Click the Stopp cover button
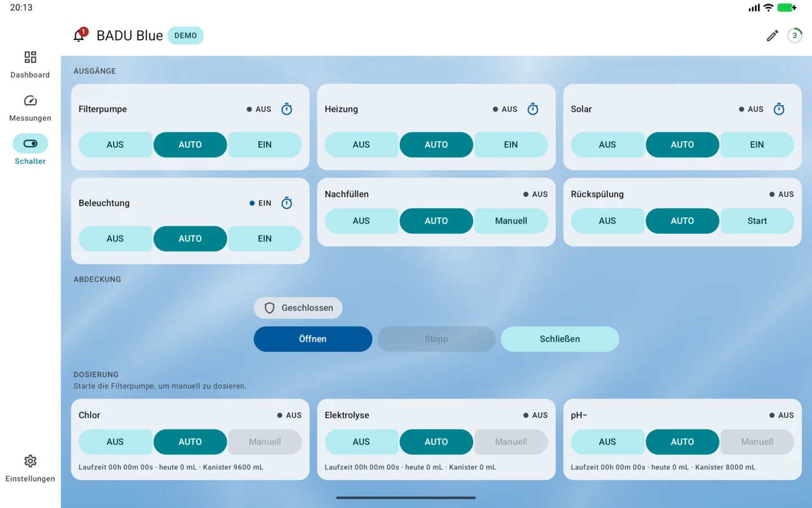This screenshot has width=812, height=508. click(x=436, y=339)
